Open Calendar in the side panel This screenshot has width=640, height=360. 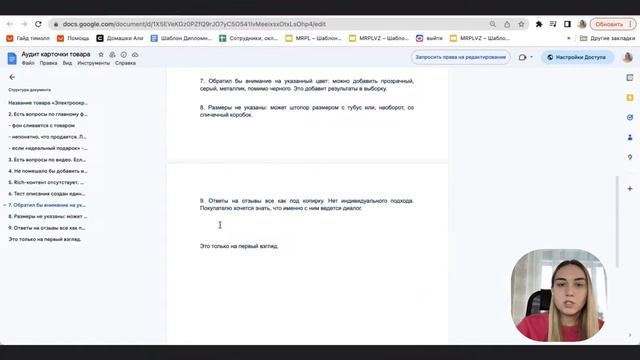pos(630,78)
